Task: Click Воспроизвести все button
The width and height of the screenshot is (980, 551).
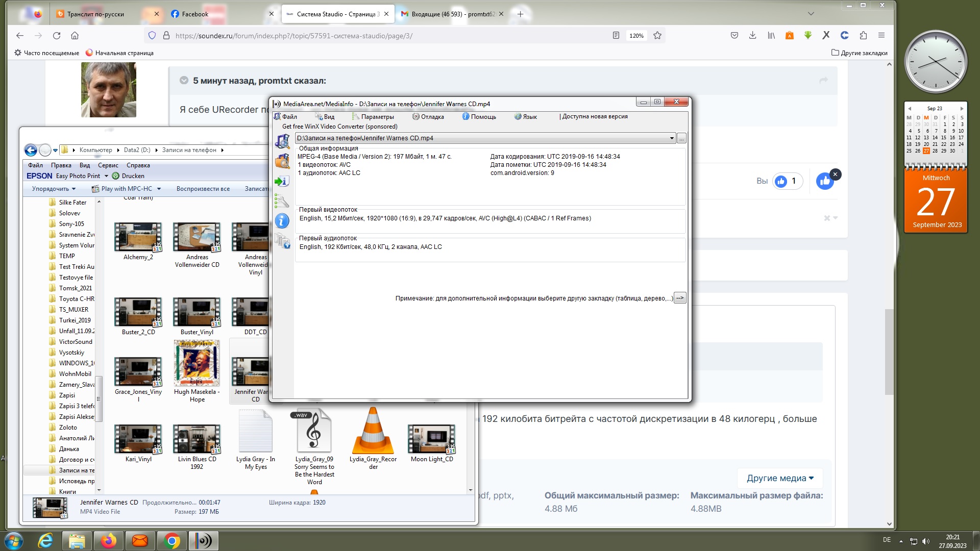Action: (x=203, y=189)
